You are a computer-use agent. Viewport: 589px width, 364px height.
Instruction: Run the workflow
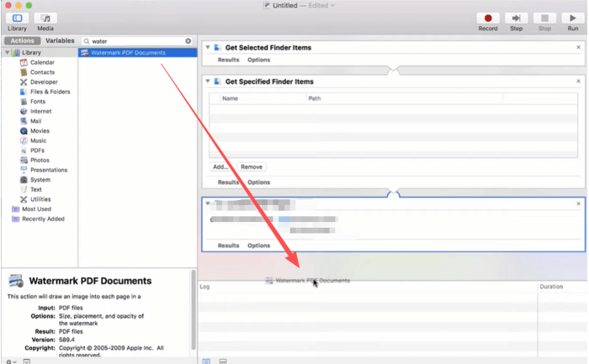pos(573,18)
